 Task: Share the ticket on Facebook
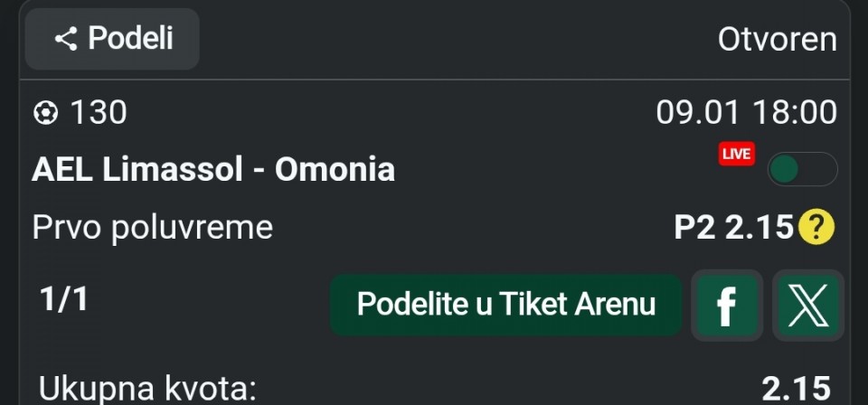coord(725,306)
